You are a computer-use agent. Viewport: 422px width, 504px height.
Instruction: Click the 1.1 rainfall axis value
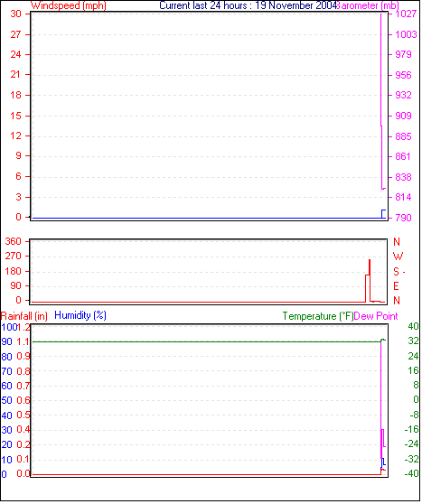(x=23, y=341)
